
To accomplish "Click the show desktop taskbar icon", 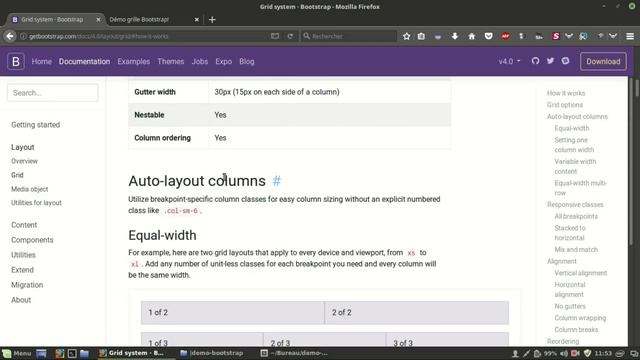I will [x=41, y=353].
